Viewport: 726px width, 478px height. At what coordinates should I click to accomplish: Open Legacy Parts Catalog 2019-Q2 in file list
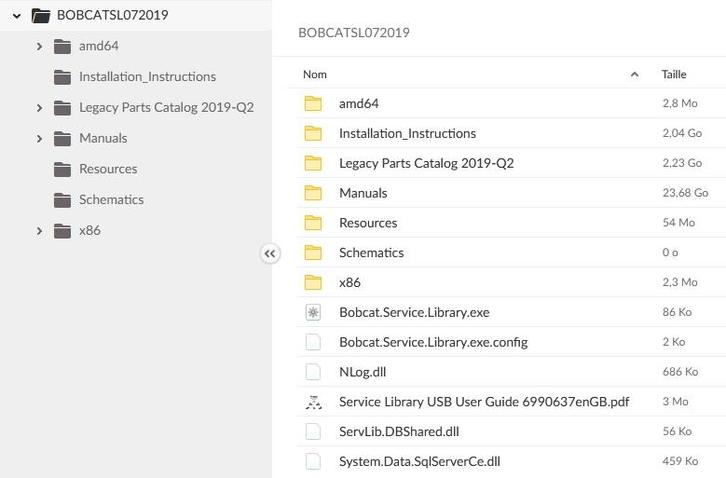[426, 163]
